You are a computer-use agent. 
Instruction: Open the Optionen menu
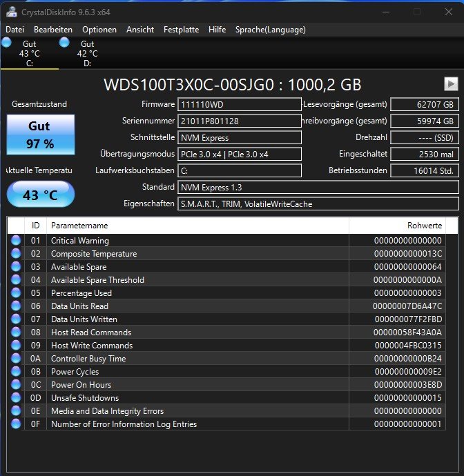pyautogui.click(x=99, y=30)
